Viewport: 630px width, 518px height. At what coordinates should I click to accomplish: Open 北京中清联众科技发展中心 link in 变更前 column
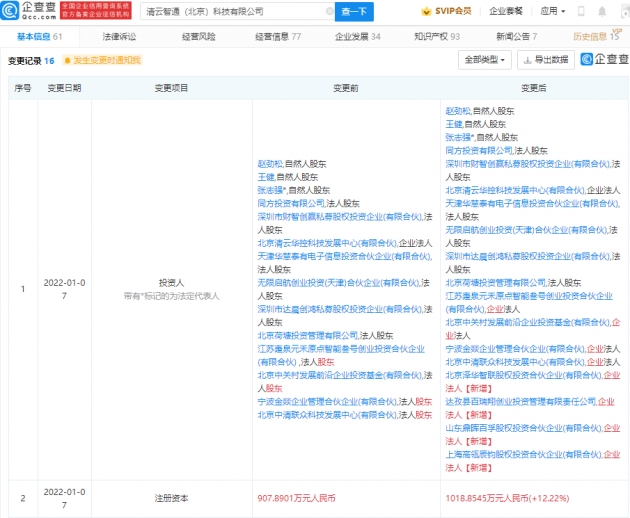tap(327, 415)
